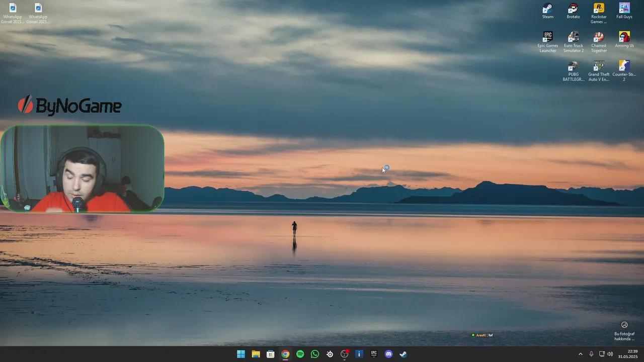Open Discord from the taskbar
Image resolution: width=644 pixels, height=362 pixels.
click(388, 354)
